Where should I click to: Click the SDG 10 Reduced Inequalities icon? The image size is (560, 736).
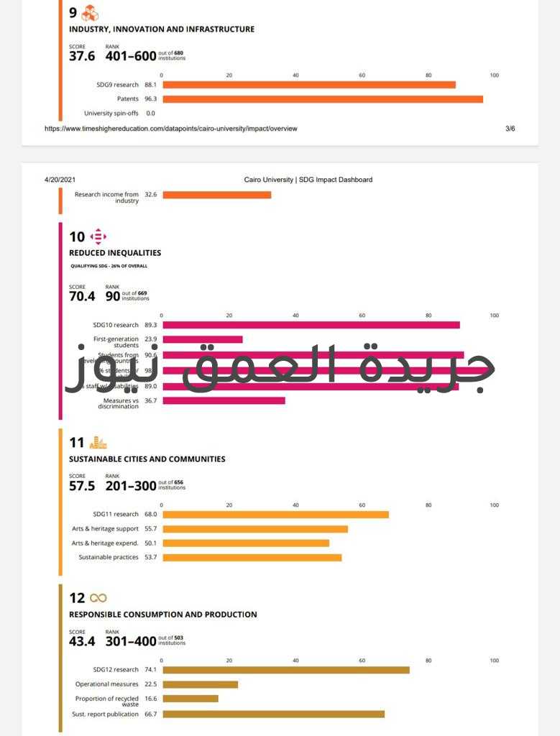pos(98,236)
